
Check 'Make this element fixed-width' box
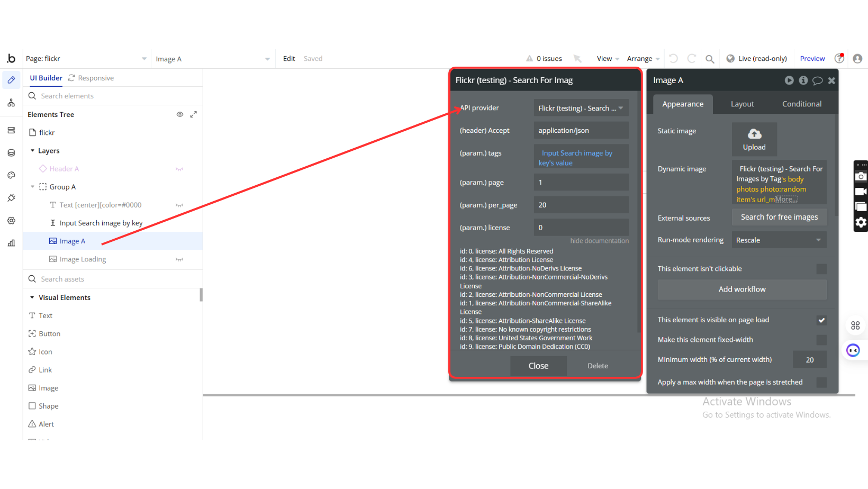[x=821, y=340]
